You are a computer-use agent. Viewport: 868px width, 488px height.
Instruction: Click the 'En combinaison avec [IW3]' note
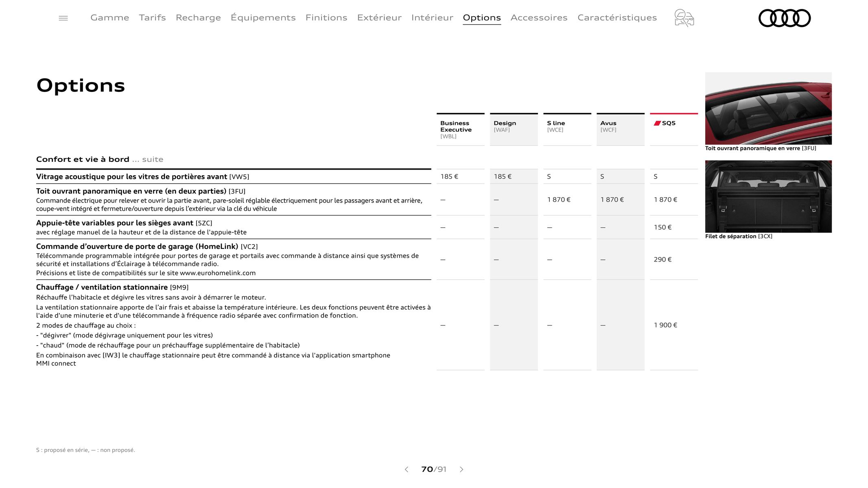[213, 359]
